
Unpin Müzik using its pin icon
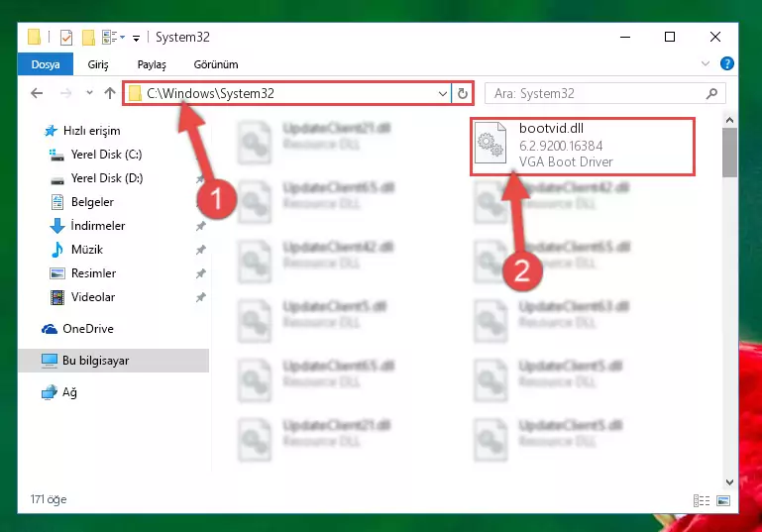click(x=200, y=250)
